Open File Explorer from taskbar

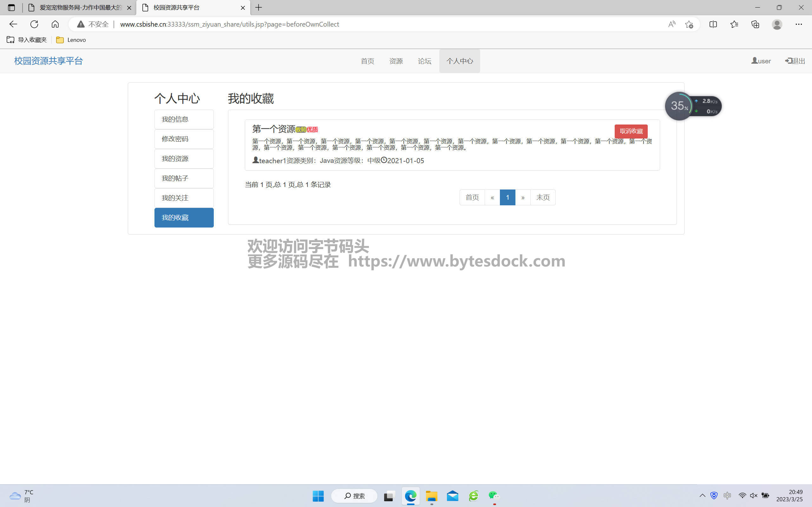click(x=431, y=496)
